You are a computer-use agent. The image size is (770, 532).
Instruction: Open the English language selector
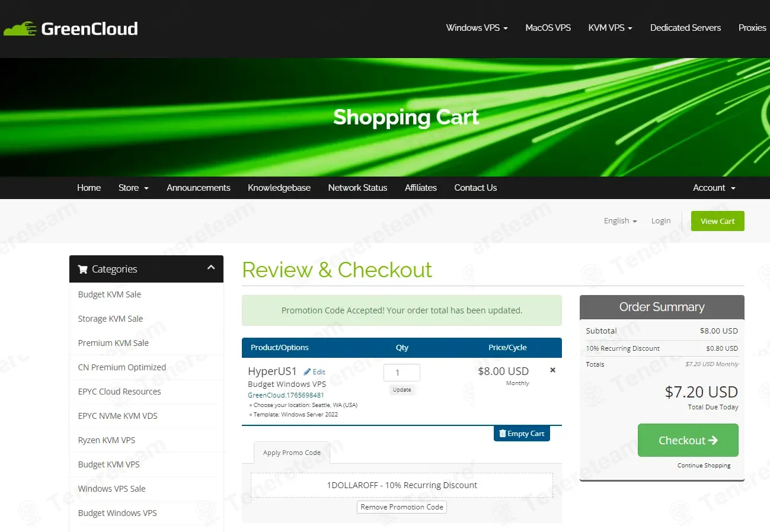pos(620,221)
